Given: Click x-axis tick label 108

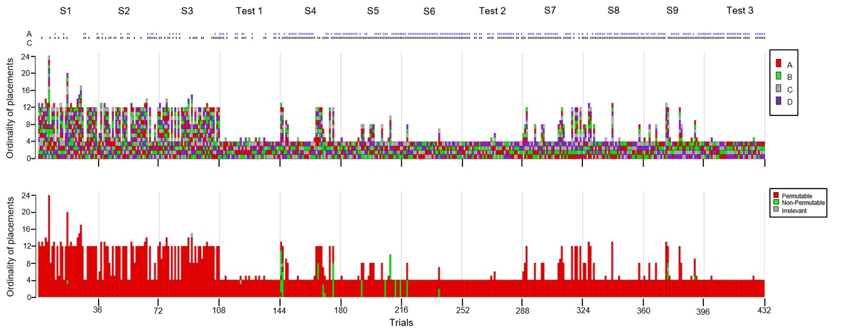Looking at the screenshot, I should 219,311.
